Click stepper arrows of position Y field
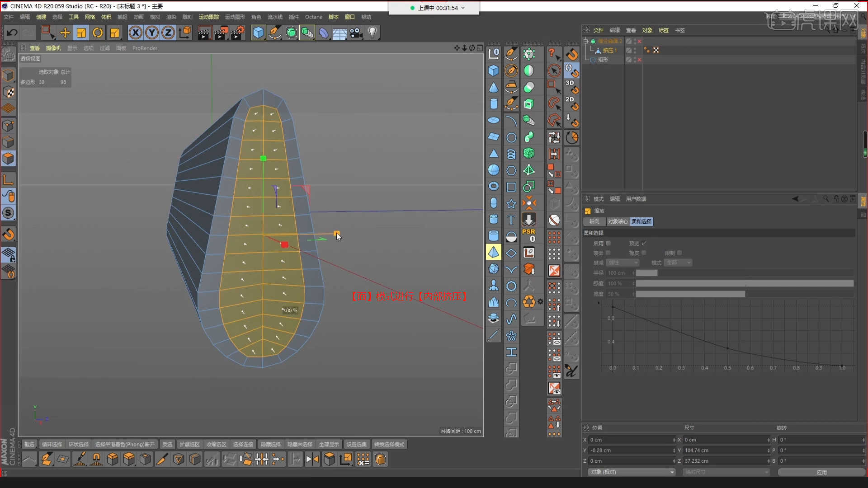This screenshot has width=868, height=488. pos(674,450)
